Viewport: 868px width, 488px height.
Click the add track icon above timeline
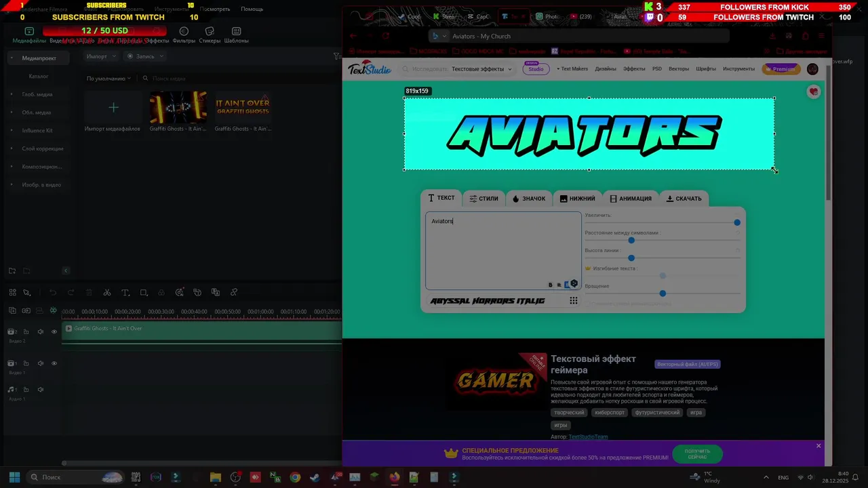[x=12, y=310]
